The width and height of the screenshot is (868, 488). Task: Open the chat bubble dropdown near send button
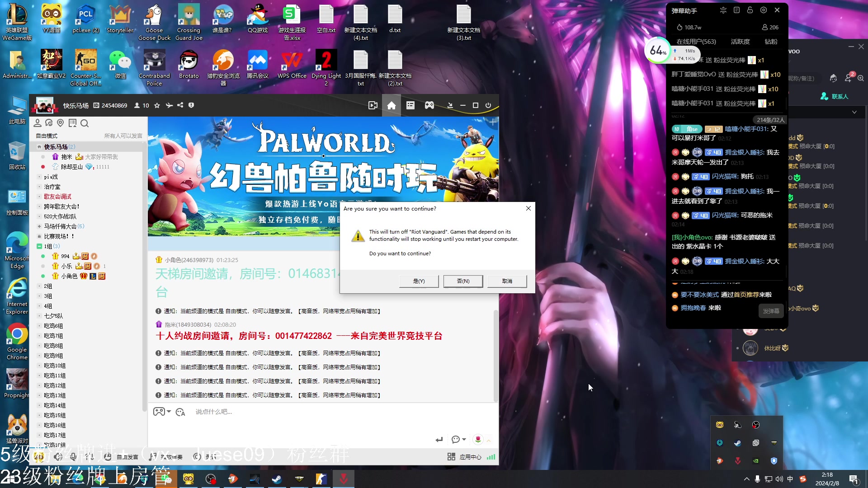[459, 439]
